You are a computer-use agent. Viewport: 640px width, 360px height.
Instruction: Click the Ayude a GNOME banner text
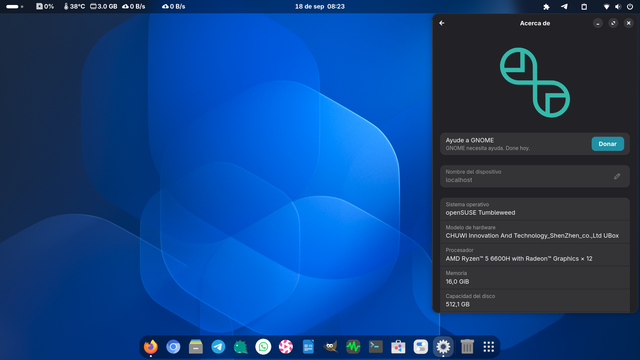point(469,140)
